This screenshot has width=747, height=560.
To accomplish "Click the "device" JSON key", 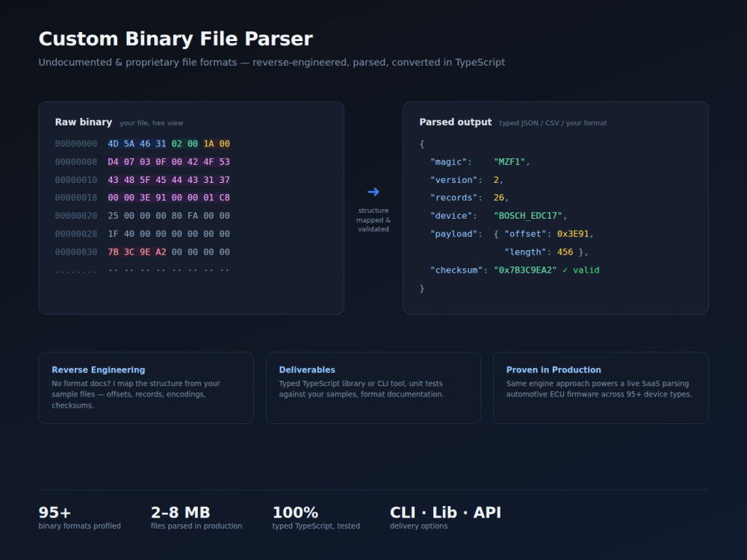I will [451, 216].
